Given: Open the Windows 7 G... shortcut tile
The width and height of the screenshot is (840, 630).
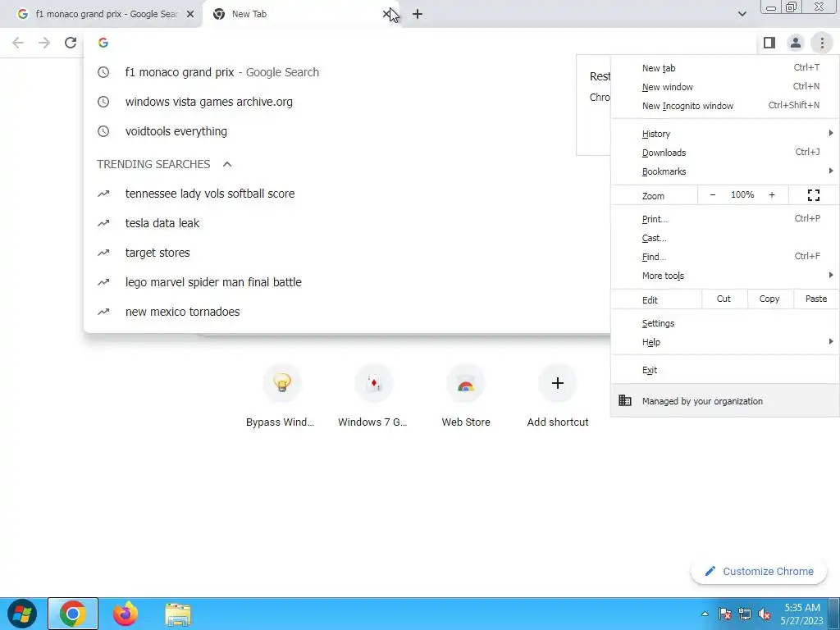Looking at the screenshot, I should tap(373, 395).
